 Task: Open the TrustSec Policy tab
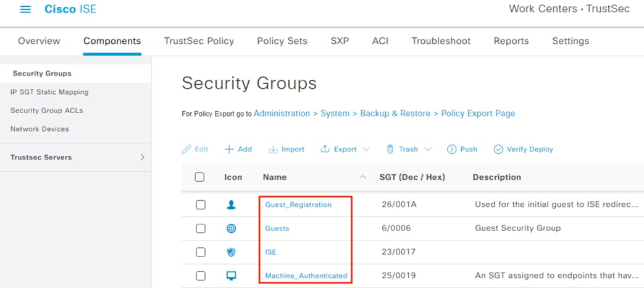pyautogui.click(x=199, y=41)
